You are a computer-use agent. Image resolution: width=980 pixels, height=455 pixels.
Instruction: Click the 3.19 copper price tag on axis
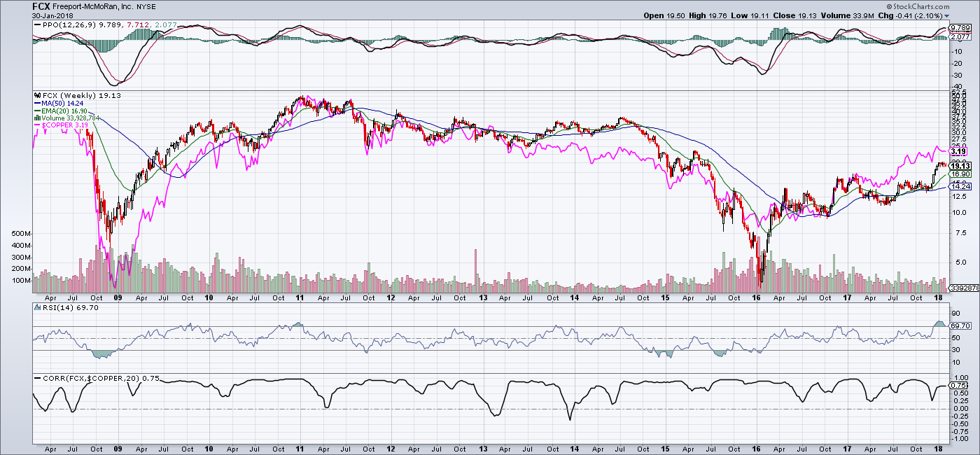(x=958, y=151)
